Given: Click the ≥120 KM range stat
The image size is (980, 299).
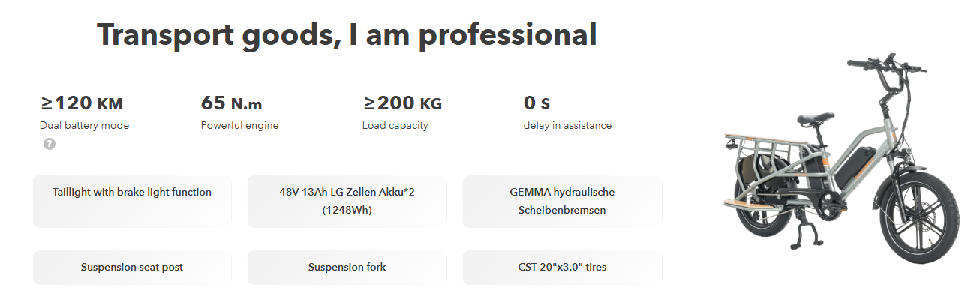Looking at the screenshot, I should point(81,103).
